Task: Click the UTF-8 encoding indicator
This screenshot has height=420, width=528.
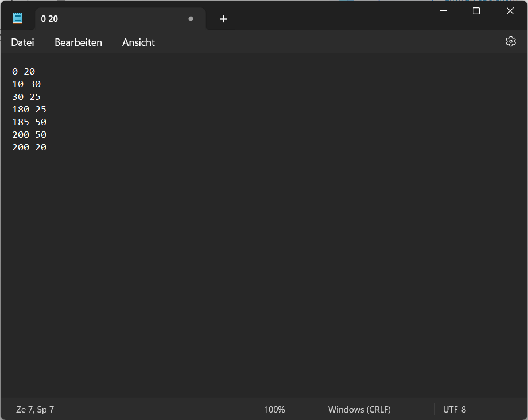Action: pyautogui.click(x=455, y=410)
